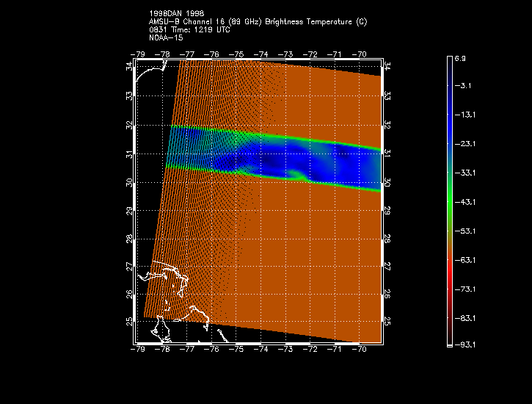Click the '-75' longitude label on top axis
This screenshot has width=532, height=404.
point(236,54)
